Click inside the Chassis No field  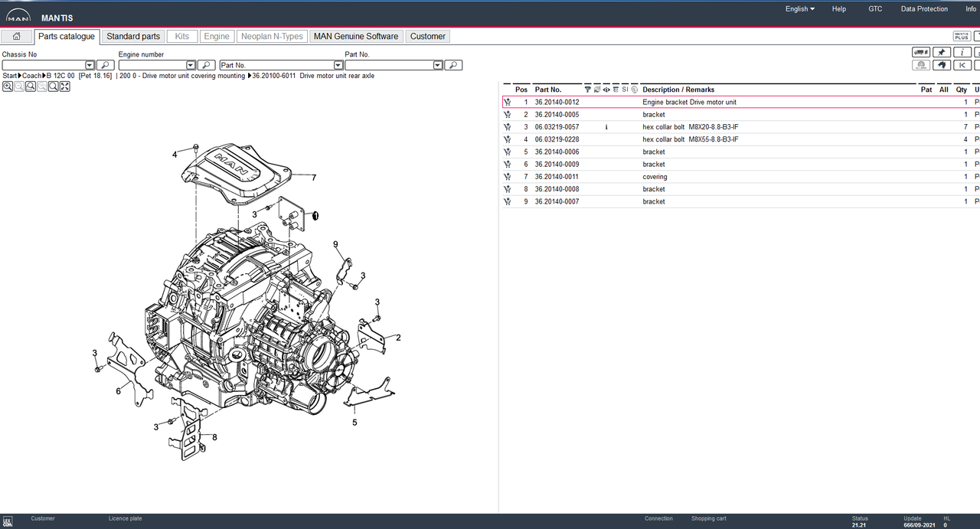click(44, 66)
